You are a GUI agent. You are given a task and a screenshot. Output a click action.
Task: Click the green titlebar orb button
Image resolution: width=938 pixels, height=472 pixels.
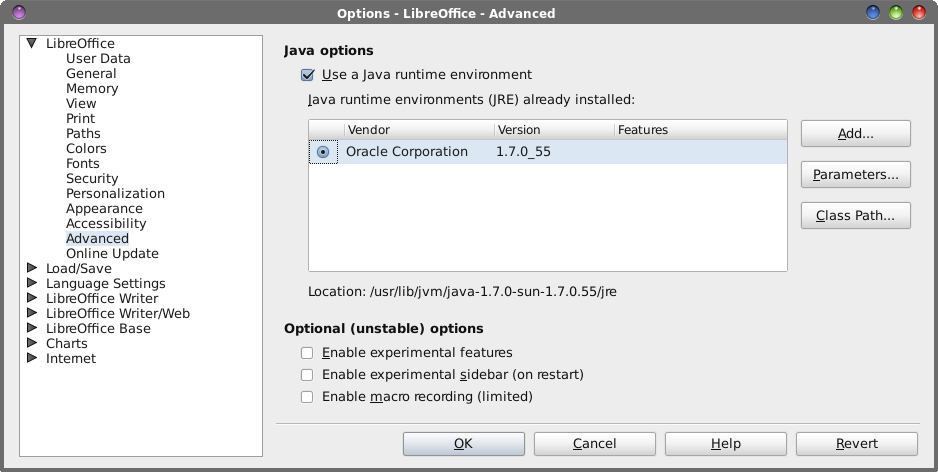tap(896, 13)
